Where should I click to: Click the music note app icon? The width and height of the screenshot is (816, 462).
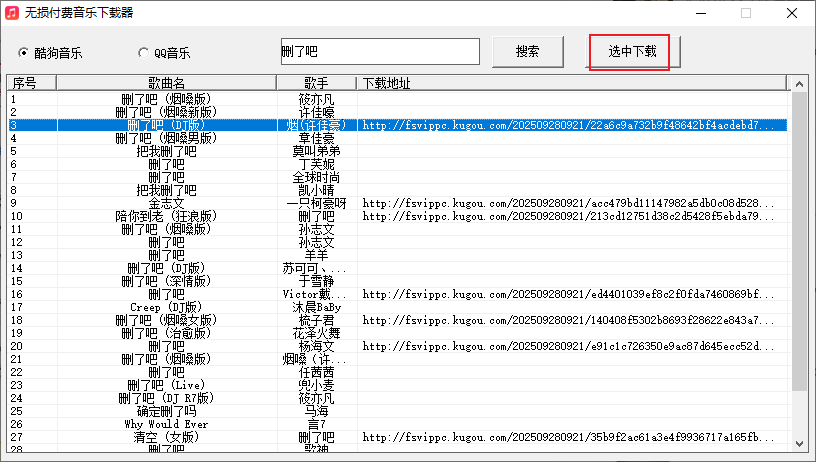tap(11, 12)
